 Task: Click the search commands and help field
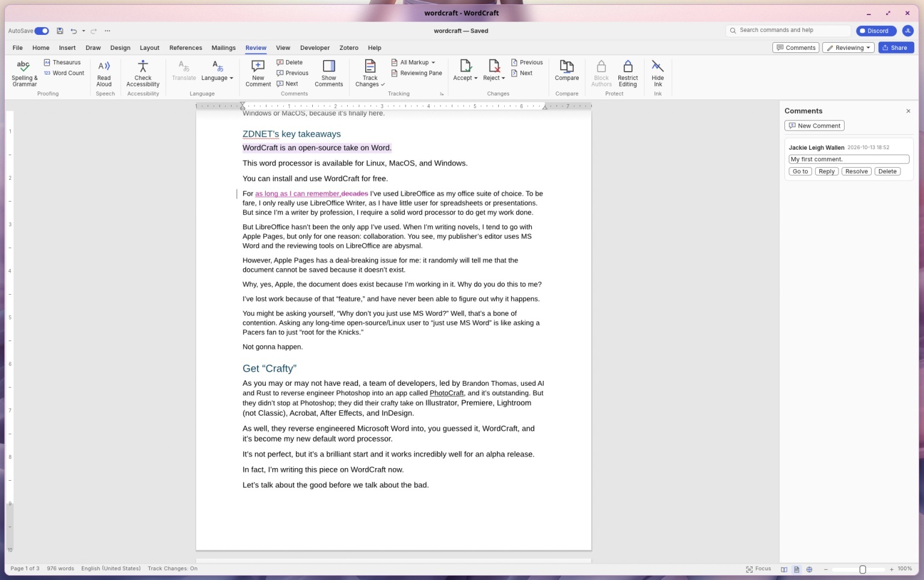(788, 30)
